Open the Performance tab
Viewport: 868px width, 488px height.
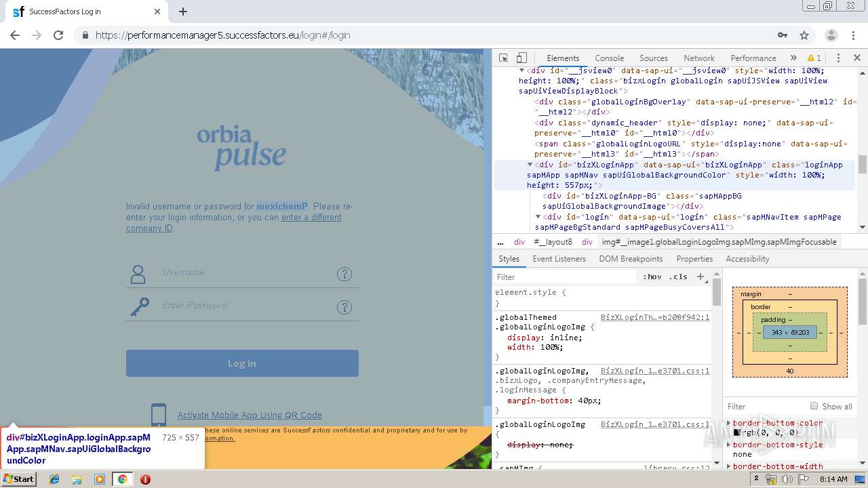click(753, 58)
